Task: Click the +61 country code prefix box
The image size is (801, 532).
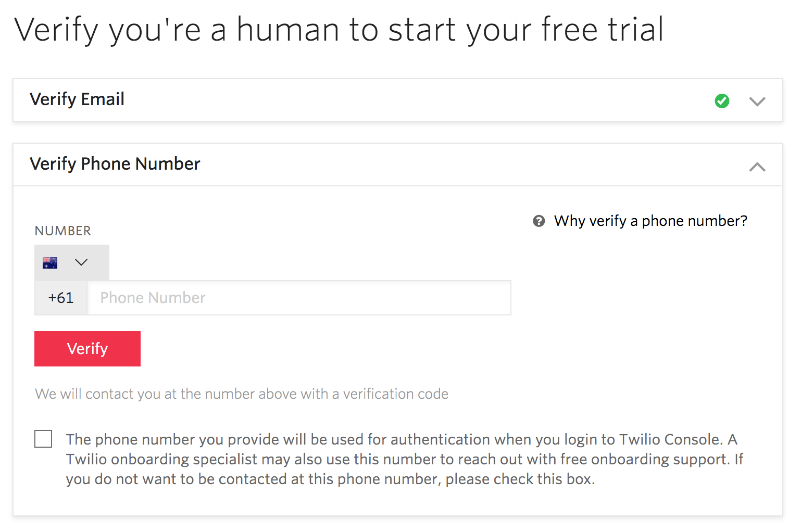Action: pos(61,298)
